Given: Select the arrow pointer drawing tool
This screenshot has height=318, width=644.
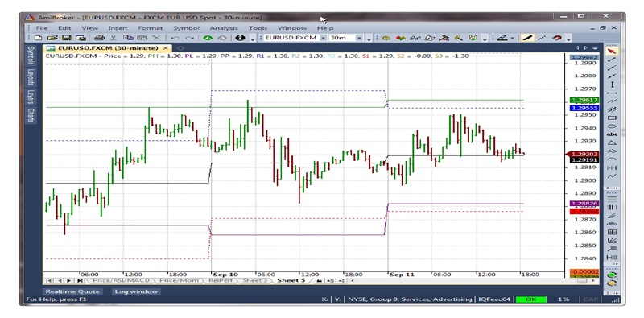Looking at the screenshot, I should point(612,51).
